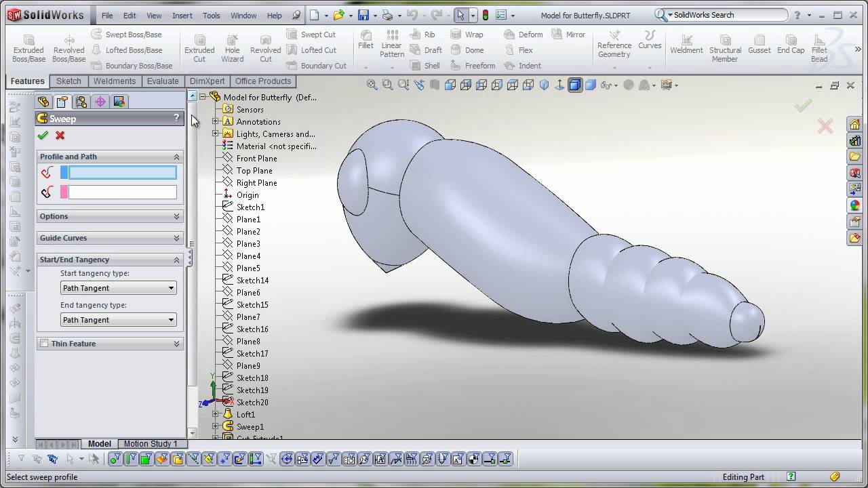
Task: Collapse the Start/End Tangency section
Action: (176, 260)
